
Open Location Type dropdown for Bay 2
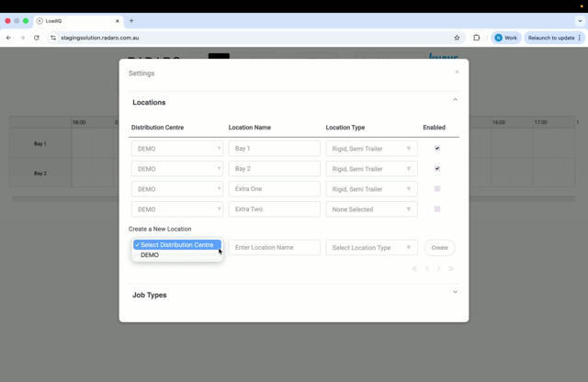[371, 169]
